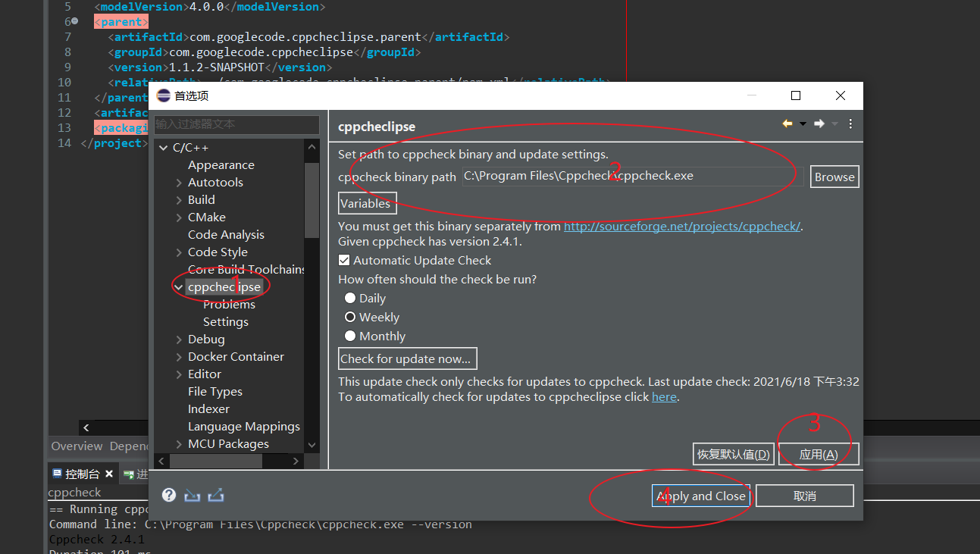980x554 pixels.
Task: Click the 'here' cppcheclipse update link
Action: (x=664, y=397)
